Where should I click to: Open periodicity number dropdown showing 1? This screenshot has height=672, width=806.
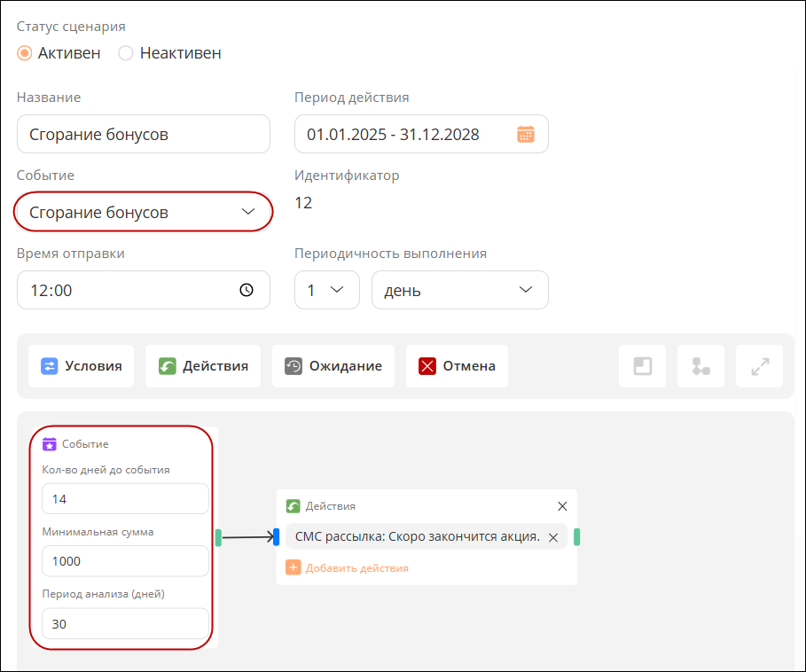(327, 290)
